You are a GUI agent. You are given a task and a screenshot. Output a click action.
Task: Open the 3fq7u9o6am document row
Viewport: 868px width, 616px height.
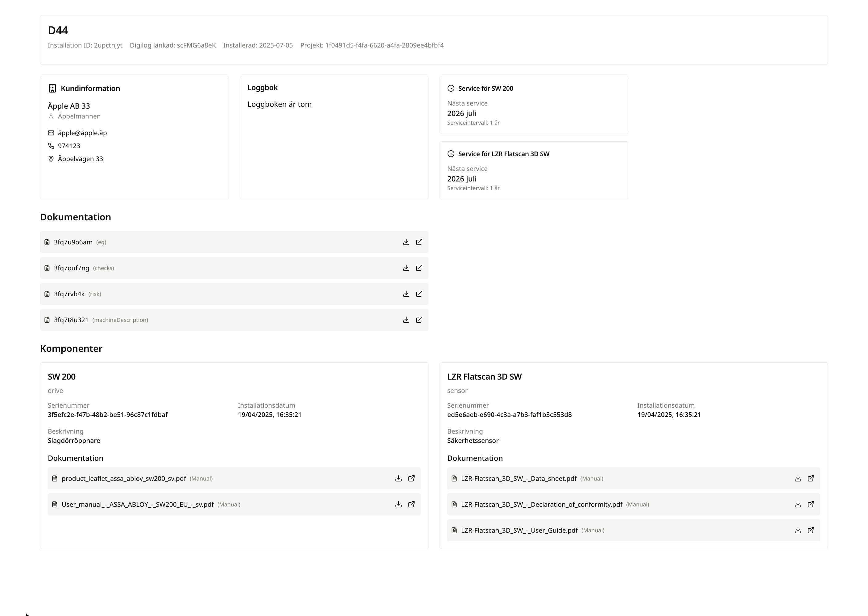pyautogui.click(x=234, y=242)
